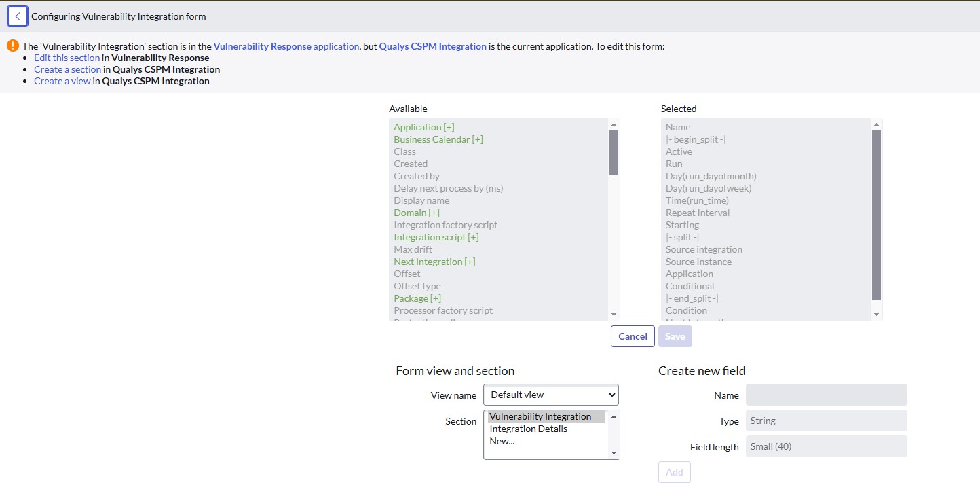This screenshot has width=980, height=483.
Task: Expand the Application [+] field
Action: (424, 127)
